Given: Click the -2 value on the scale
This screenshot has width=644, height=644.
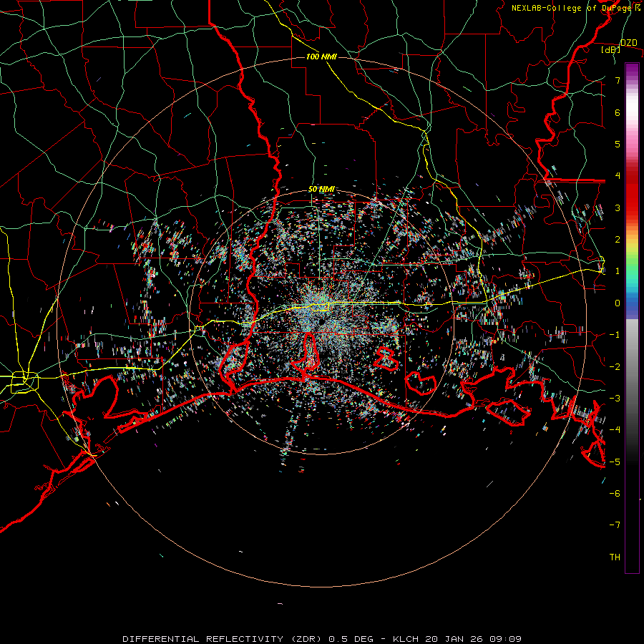Looking at the screenshot, I should tap(615, 367).
